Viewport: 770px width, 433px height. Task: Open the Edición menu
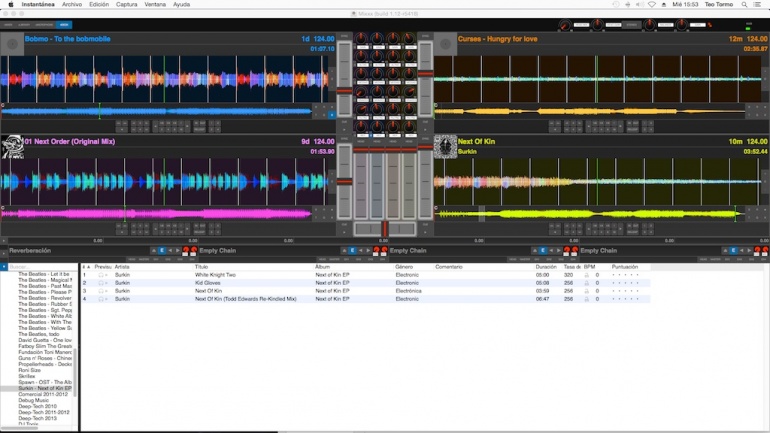(99, 4)
